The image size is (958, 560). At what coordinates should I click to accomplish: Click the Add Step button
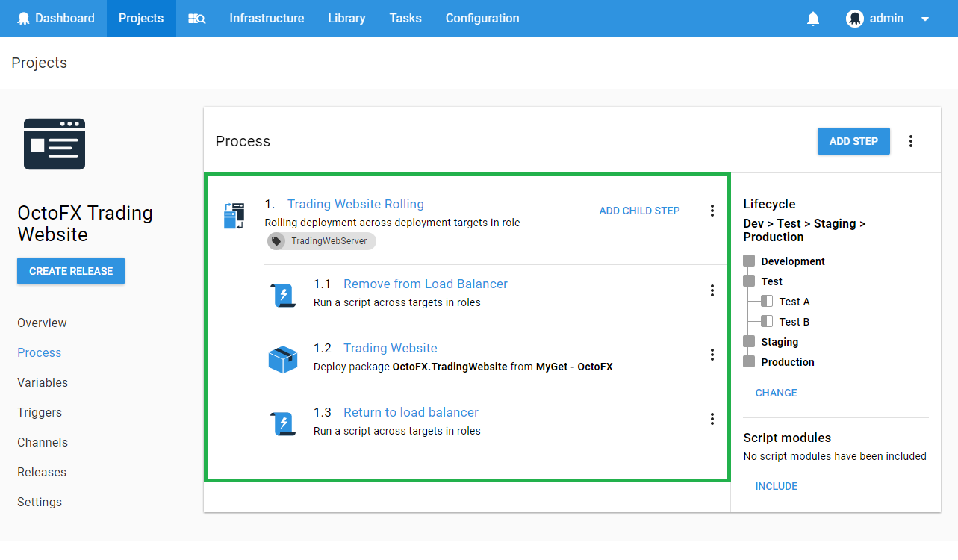[x=853, y=141]
